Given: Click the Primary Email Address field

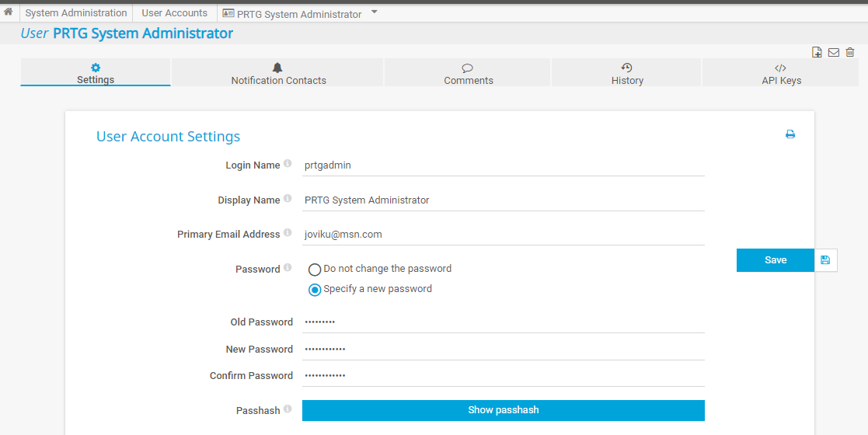Looking at the screenshot, I should 504,235.
